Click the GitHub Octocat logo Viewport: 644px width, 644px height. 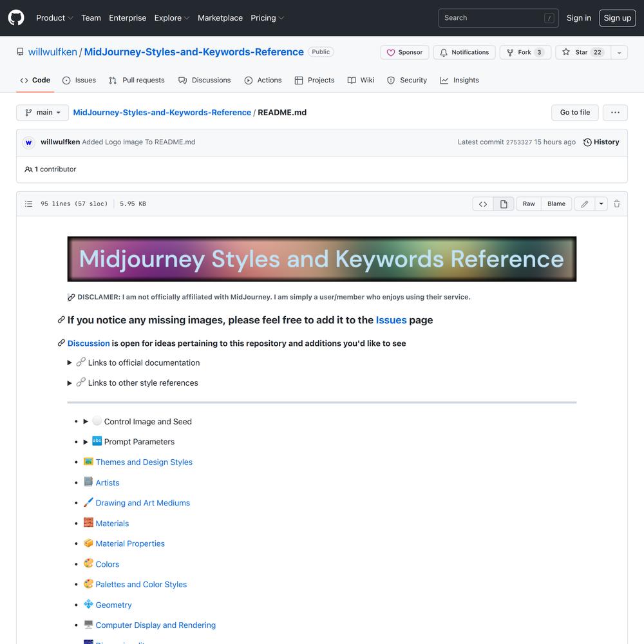click(x=16, y=17)
